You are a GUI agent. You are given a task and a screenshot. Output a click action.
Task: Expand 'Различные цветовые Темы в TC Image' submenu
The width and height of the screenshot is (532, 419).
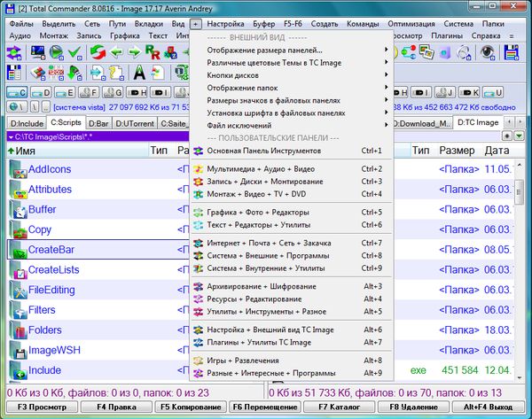[292, 63]
